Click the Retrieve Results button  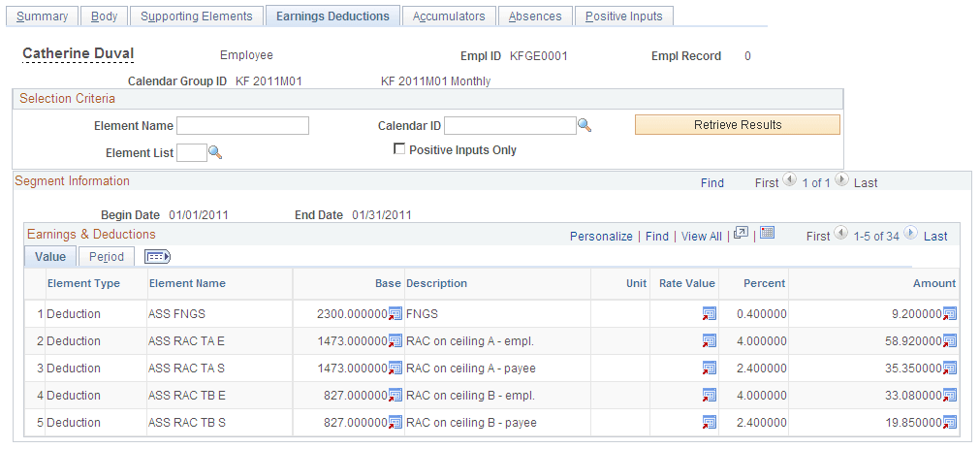pyautogui.click(x=738, y=124)
